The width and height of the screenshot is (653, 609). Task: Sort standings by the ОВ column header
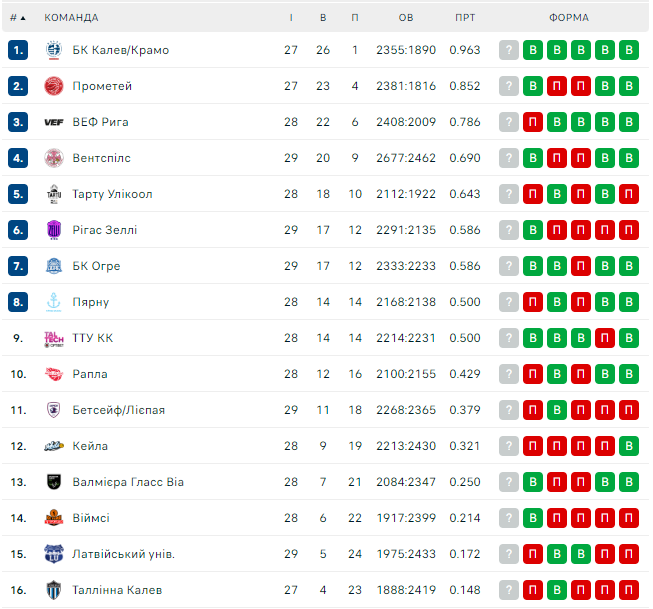pos(406,17)
